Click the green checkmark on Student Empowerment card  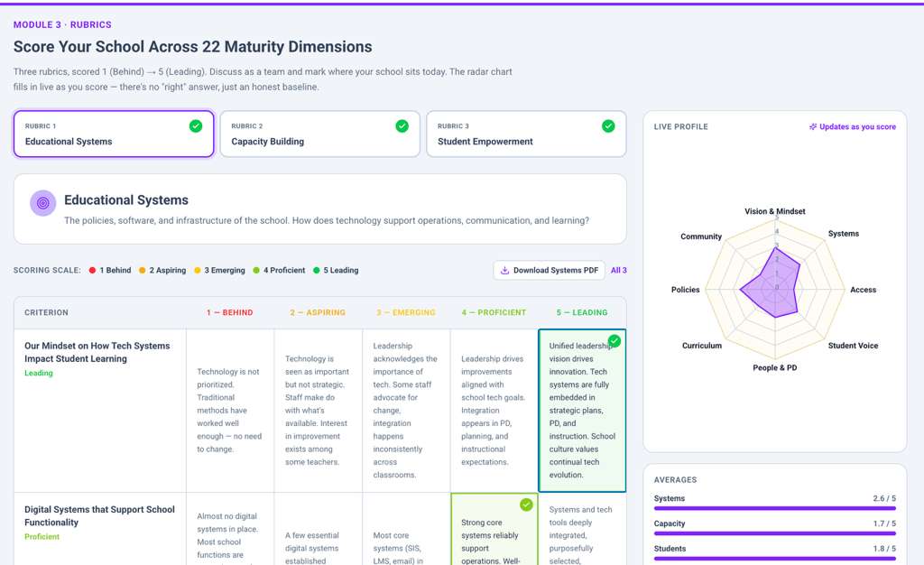tap(608, 126)
